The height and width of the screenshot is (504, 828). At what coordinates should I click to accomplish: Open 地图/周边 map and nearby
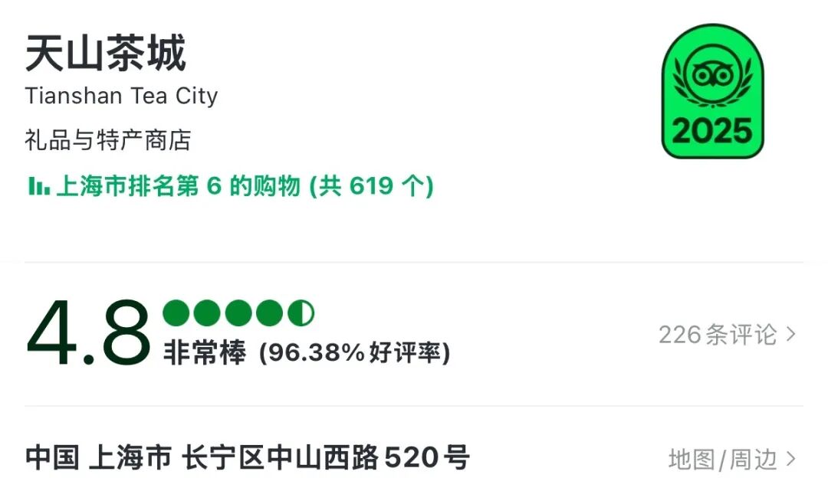click(x=732, y=459)
